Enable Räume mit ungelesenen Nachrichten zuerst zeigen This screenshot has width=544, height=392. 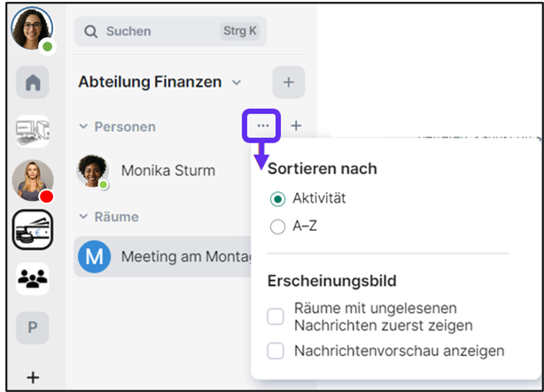[276, 316]
